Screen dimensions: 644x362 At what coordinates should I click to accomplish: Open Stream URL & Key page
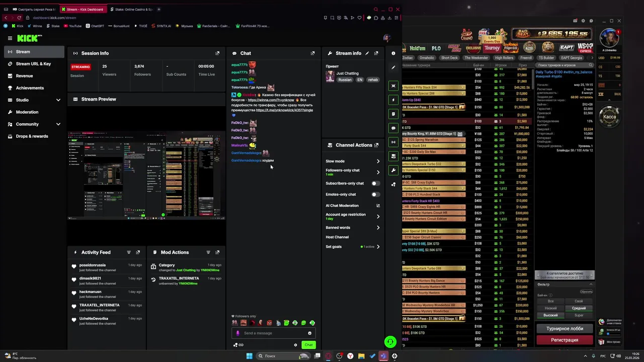point(34,64)
